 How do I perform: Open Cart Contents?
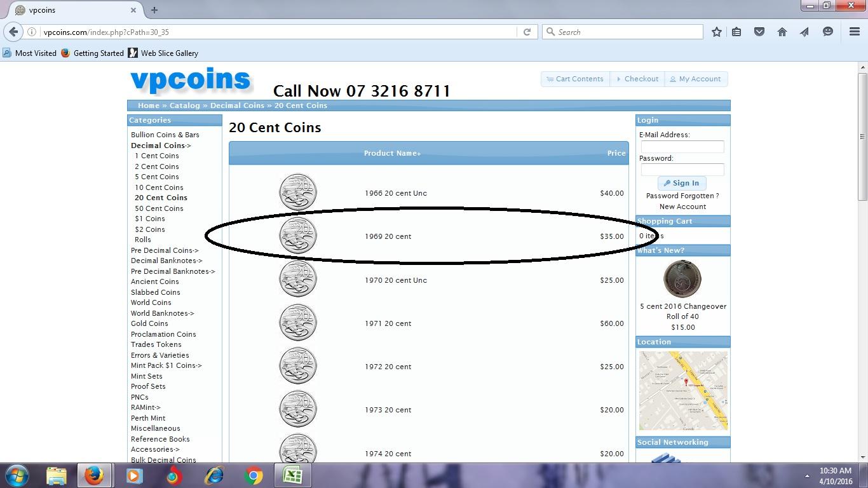(x=575, y=79)
